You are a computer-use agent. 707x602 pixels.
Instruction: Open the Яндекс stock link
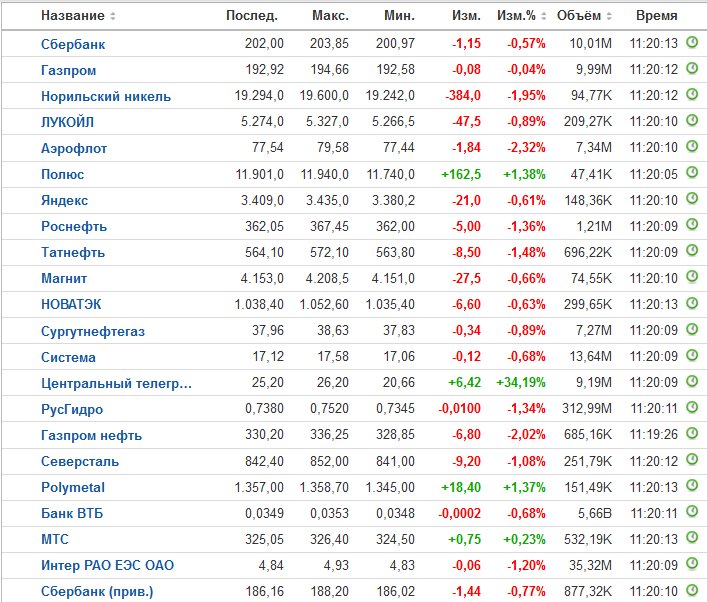[x=64, y=200]
